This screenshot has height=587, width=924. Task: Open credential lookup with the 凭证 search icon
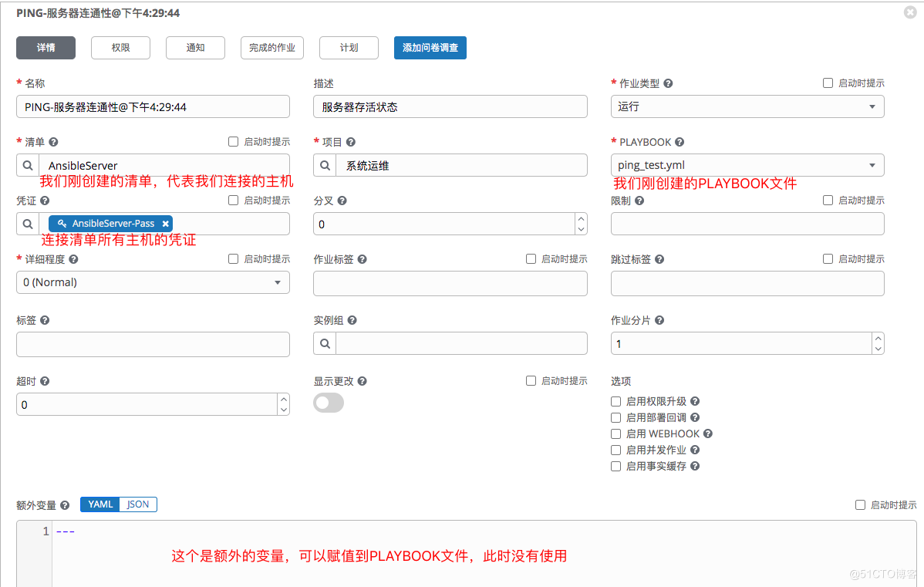(28, 224)
